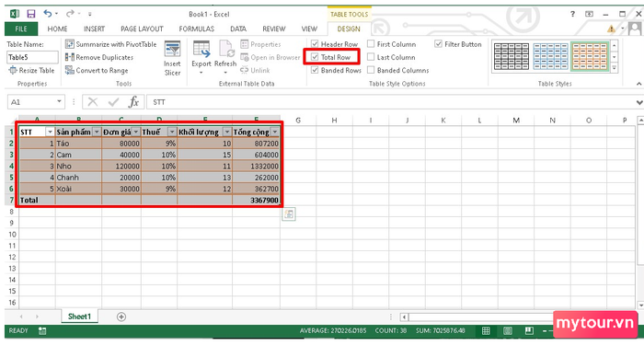Expand the Name Box dropdown
Image resolution: width=644 pixels, height=346 pixels.
(59, 101)
